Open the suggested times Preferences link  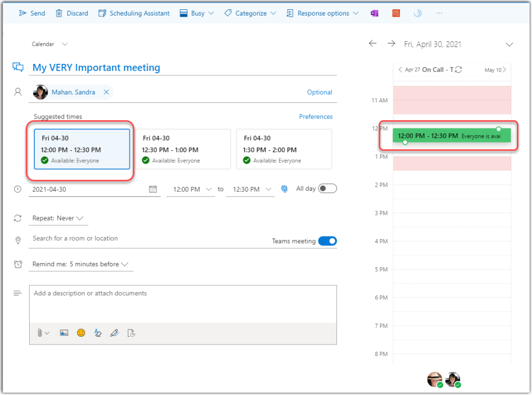tap(316, 116)
